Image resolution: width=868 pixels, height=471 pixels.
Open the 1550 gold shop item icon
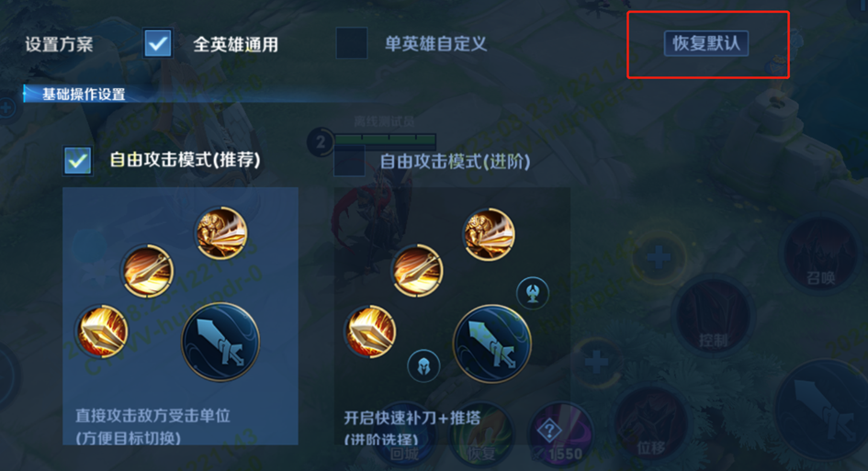click(x=560, y=434)
